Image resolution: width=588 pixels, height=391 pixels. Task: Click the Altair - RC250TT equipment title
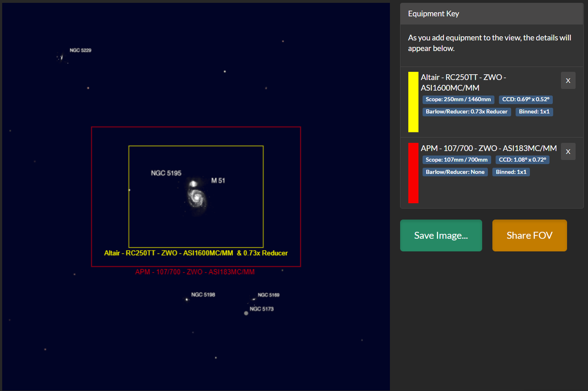pyautogui.click(x=463, y=82)
